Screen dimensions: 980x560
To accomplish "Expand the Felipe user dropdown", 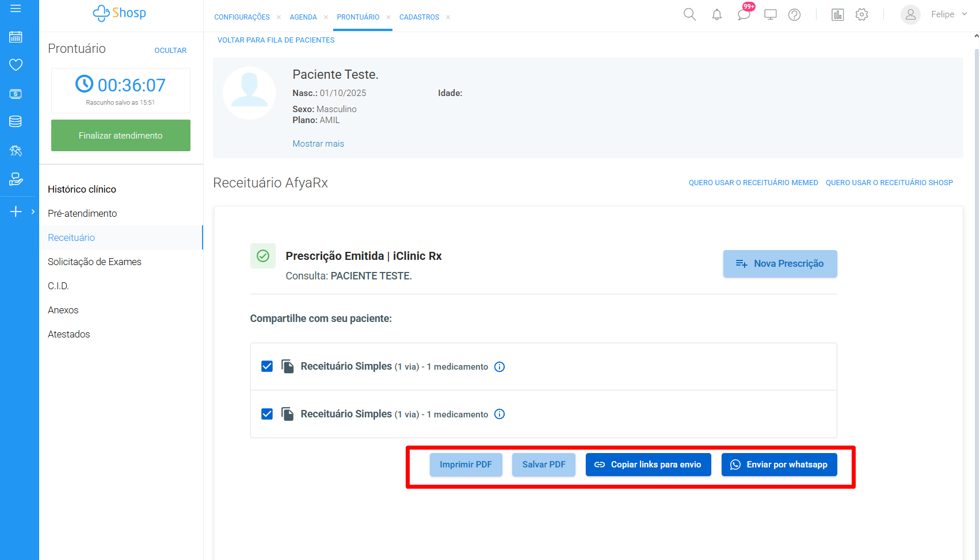I will tap(964, 14).
